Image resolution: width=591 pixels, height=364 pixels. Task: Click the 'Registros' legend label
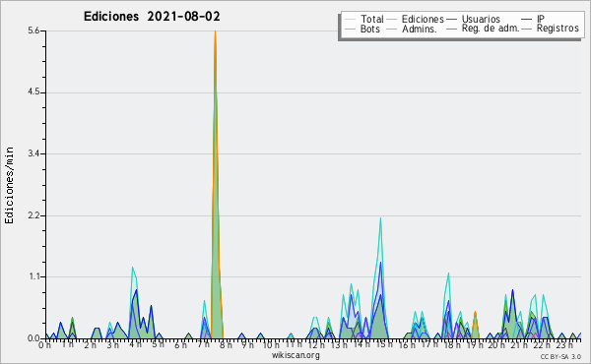(558, 29)
